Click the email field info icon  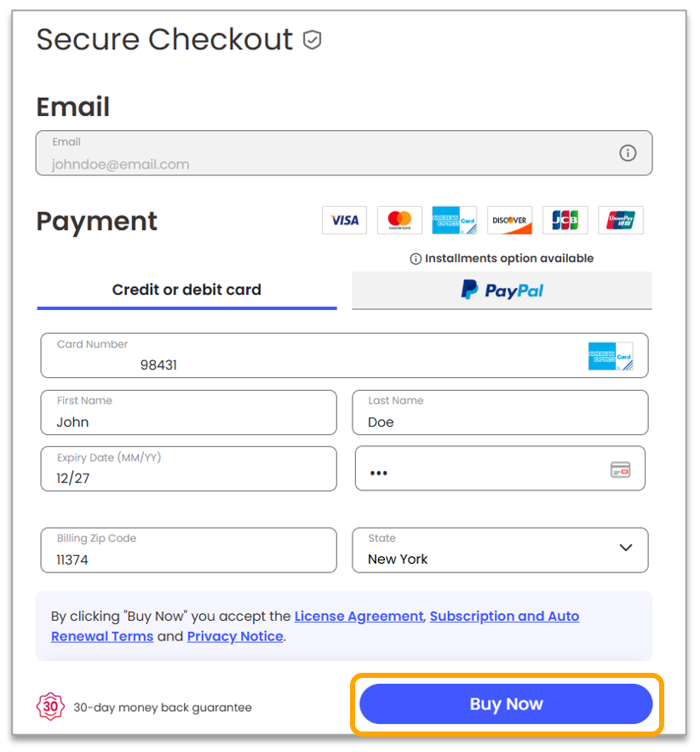click(x=628, y=153)
